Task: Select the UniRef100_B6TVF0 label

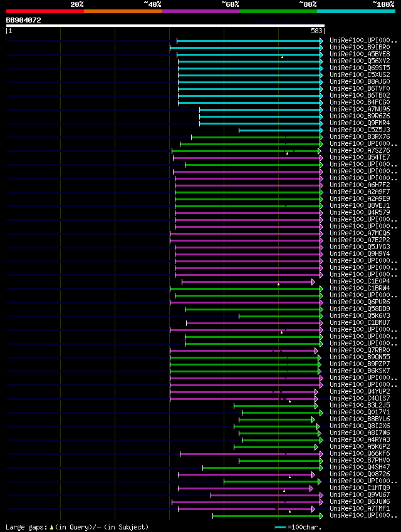Action: 360,88
